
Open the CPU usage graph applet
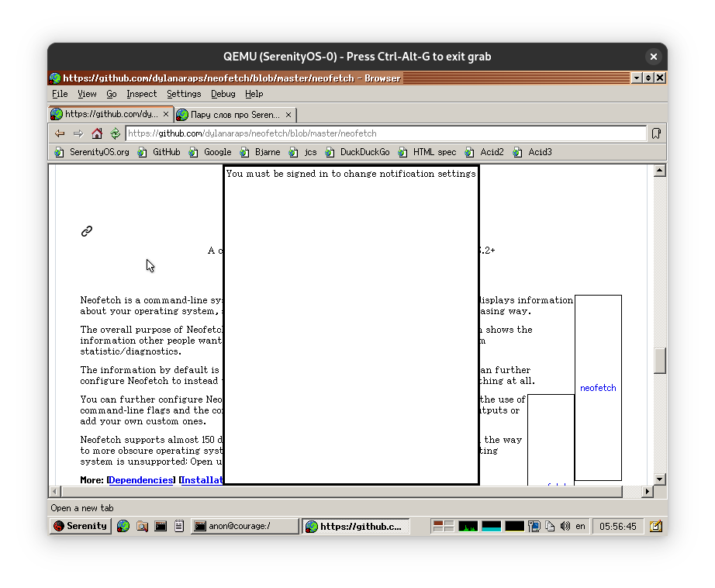pos(468,526)
